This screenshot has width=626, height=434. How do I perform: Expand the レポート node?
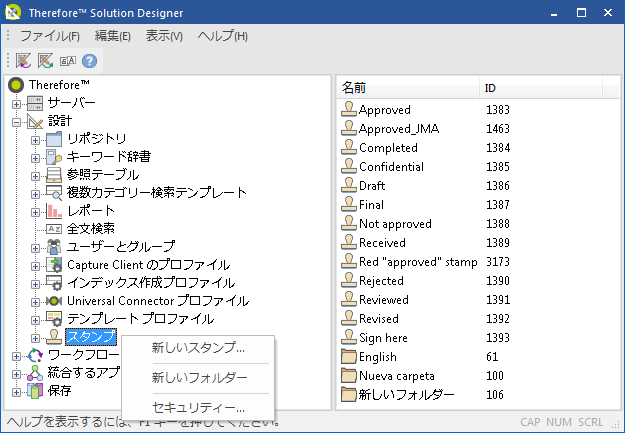[x=36, y=212]
